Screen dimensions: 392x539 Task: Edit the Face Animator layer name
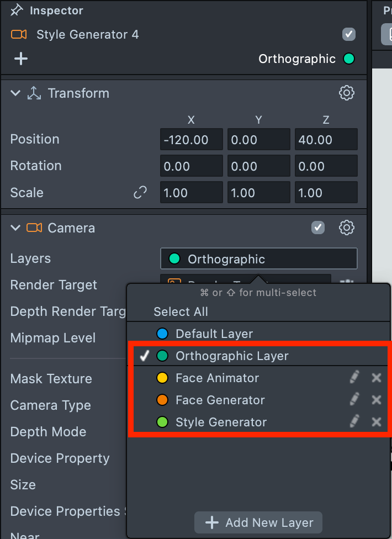click(x=354, y=378)
